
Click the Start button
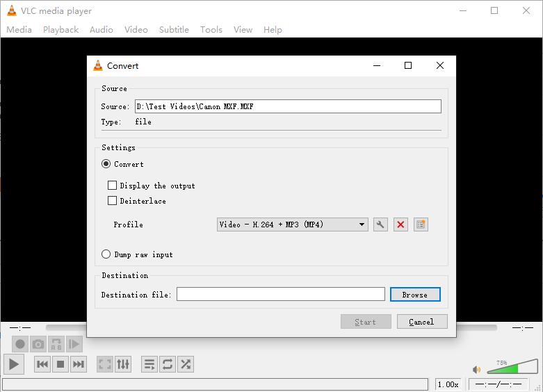point(366,322)
